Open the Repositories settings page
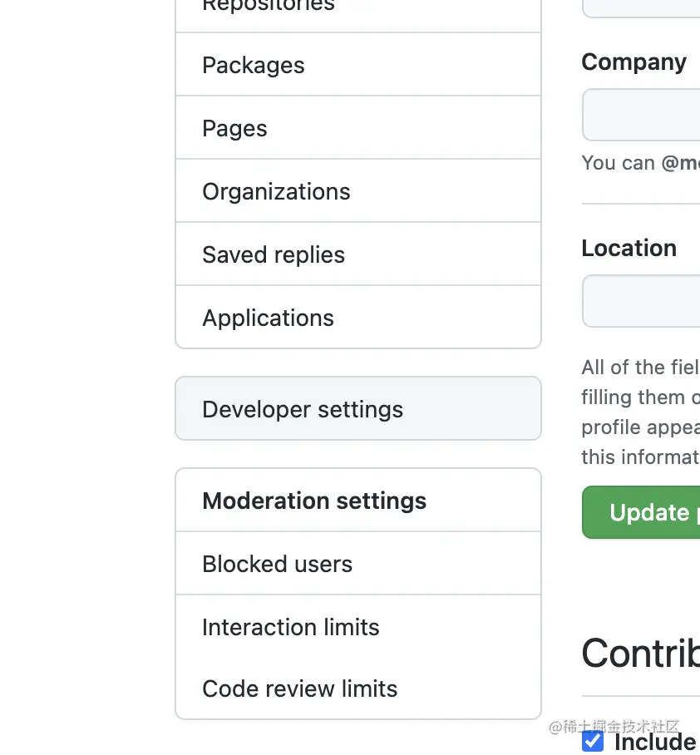 click(268, 7)
